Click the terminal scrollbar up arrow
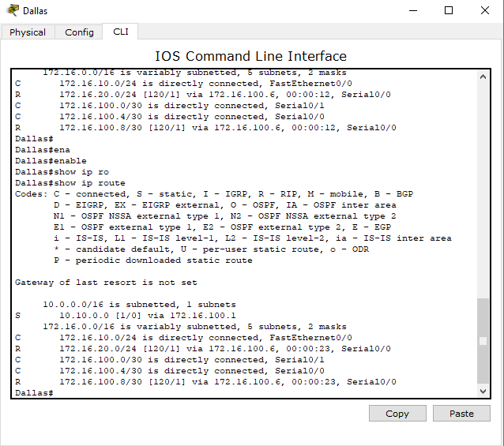This screenshot has height=446, width=504. pyautogui.click(x=483, y=77)
